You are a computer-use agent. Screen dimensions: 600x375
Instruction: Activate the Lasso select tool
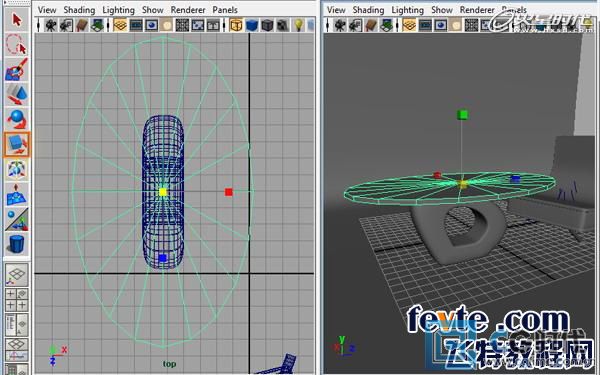coord(17,44)
